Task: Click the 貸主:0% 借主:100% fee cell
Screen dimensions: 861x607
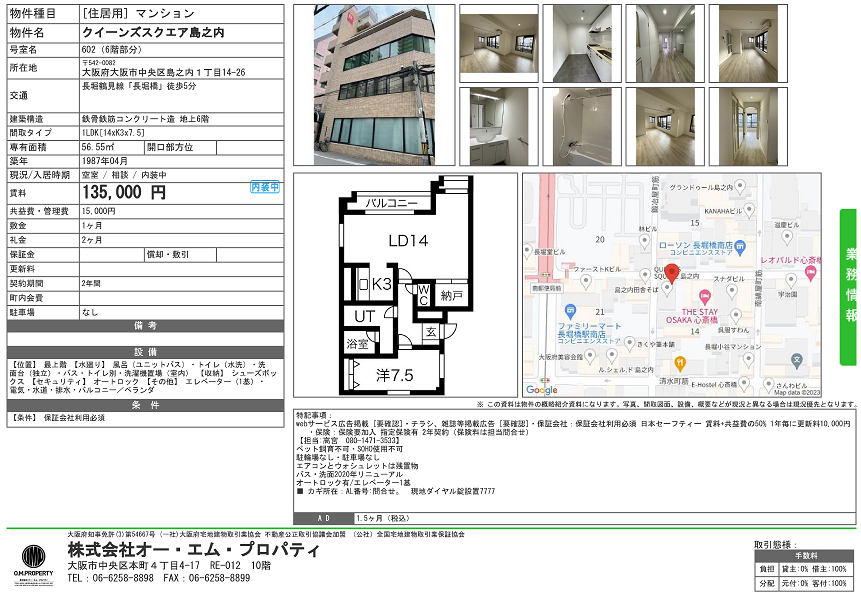Action: (x=814, y=569)
